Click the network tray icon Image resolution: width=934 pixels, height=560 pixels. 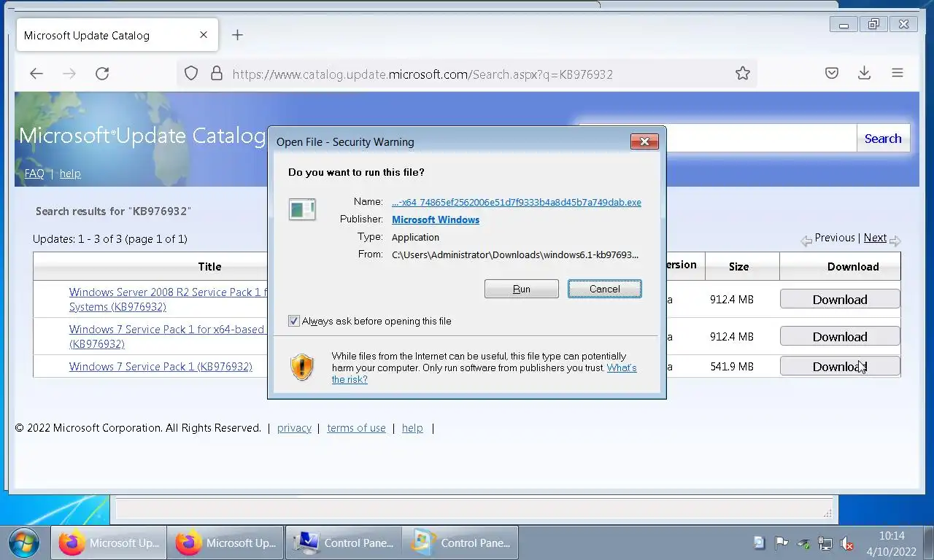point(825,542)
